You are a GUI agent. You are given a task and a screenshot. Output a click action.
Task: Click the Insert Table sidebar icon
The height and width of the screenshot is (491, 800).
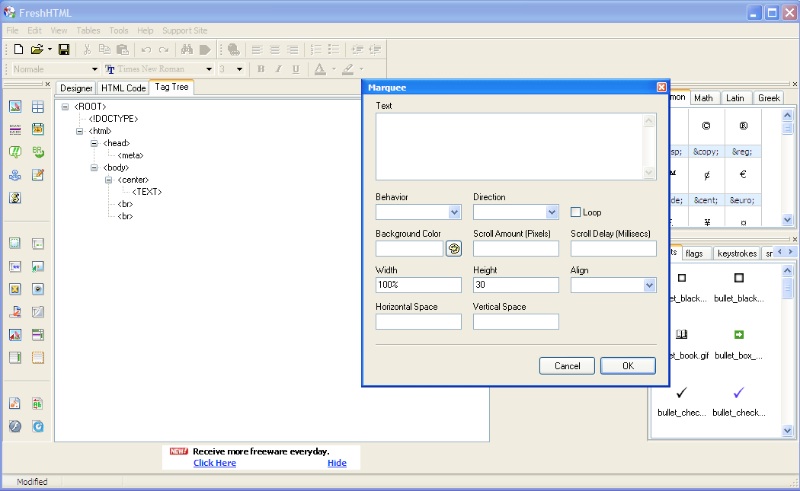click(x=38, y=107)
